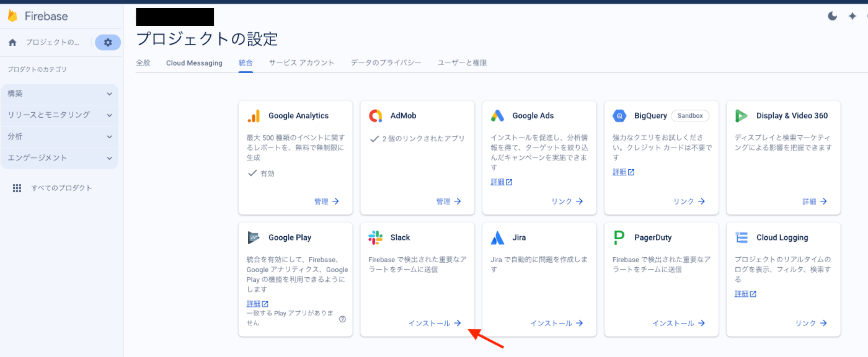Viewport: 868px width, 357px height.
Task: Open project home via the house icon
Action: [12, 42]
